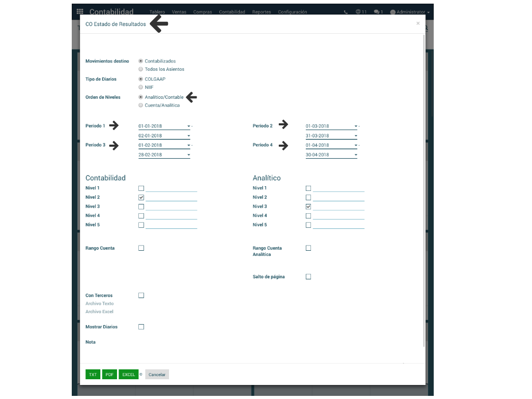Click the phone icon in top bar
This screenshot has width=532, height=399.
coord(346,12)
